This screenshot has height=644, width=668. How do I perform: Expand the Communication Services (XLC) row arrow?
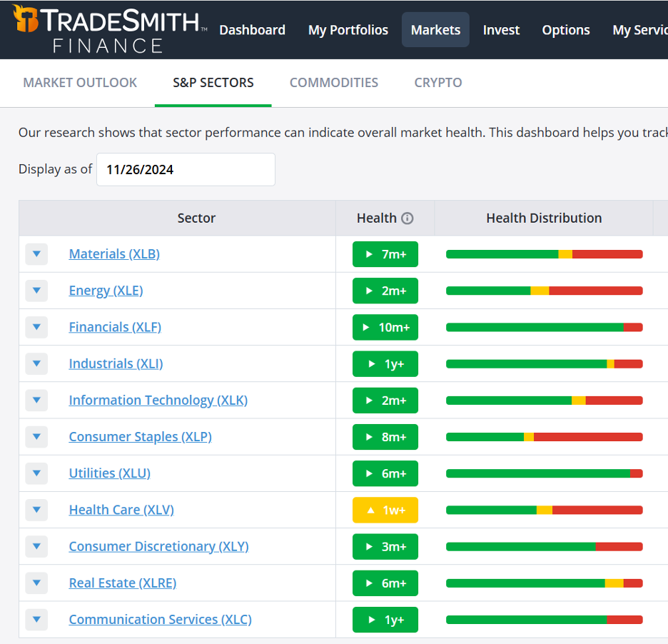coord(36,620)
